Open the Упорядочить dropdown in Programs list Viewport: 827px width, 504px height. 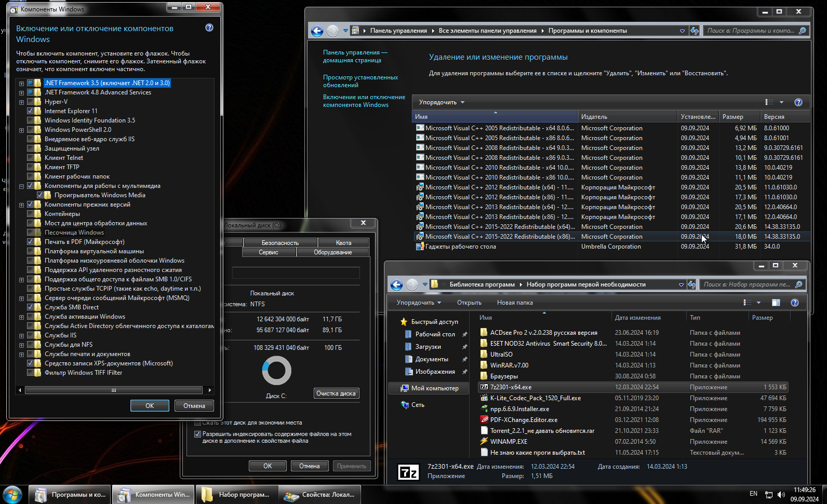[442, 102]
